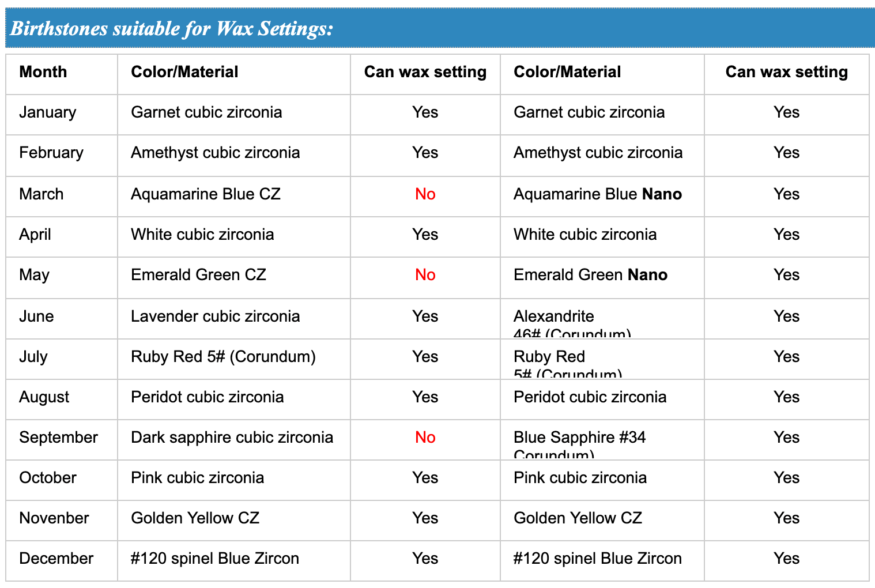Select the Dark sapphire cubic zirconia cell
This screenshot has width=875, height=588.
pos(232,438)
